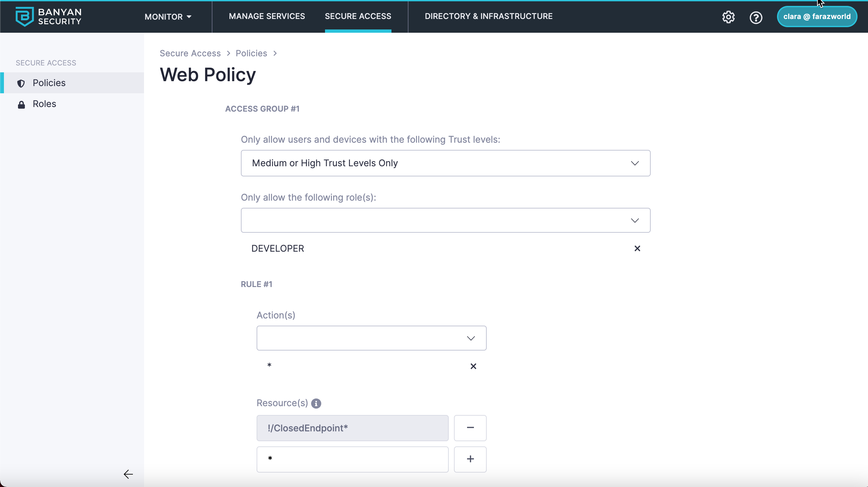Open the Monitor menu
This screenshot has width=868, height=487.
click(x=168, y=16)
